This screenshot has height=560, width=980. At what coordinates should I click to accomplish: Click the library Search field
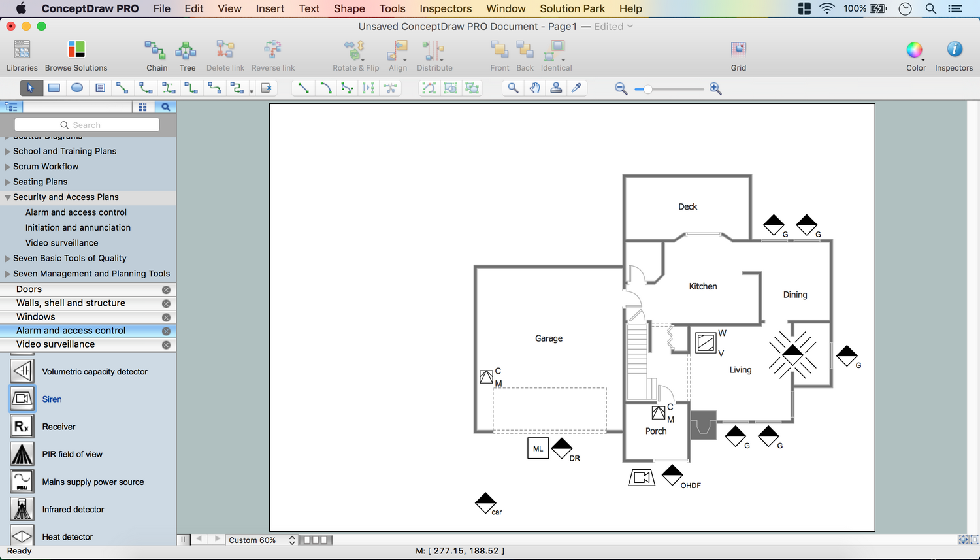pos(87,125)
